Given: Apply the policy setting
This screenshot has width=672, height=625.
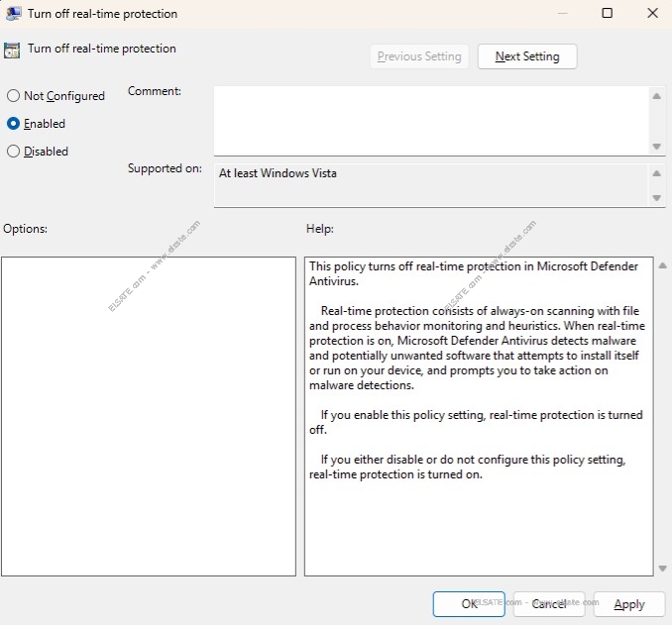Looking at the screenshot, I should tap(629, 604).
